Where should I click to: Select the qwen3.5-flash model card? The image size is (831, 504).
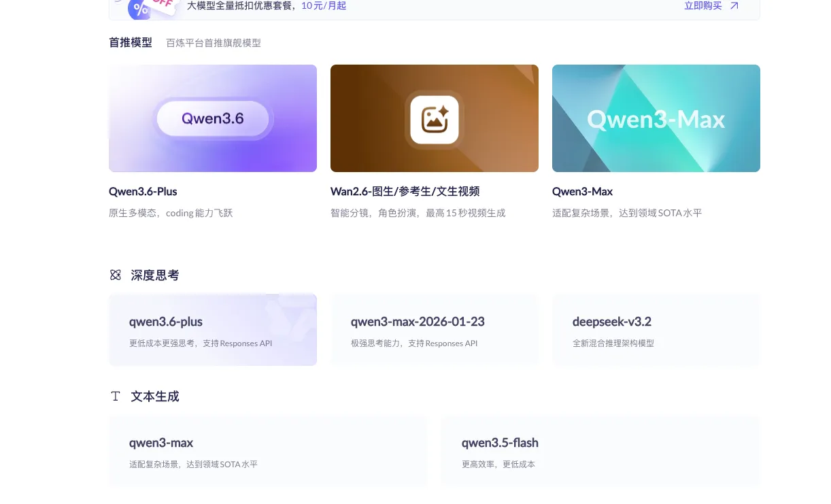[x=600, y=451]
